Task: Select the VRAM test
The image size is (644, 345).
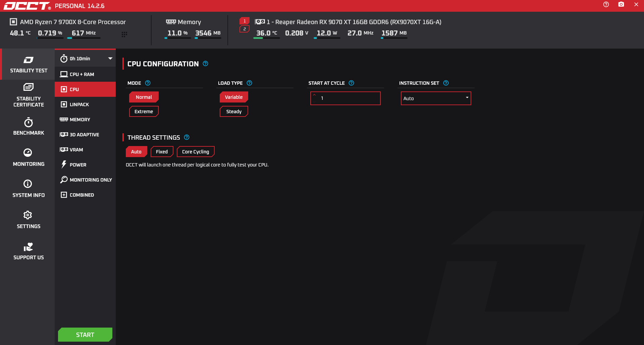Action: coord(85,150)
